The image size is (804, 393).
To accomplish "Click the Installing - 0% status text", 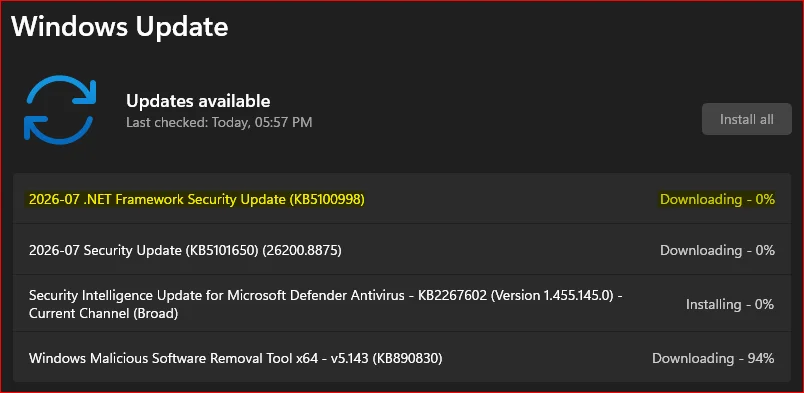I will [x=730, y=304].
